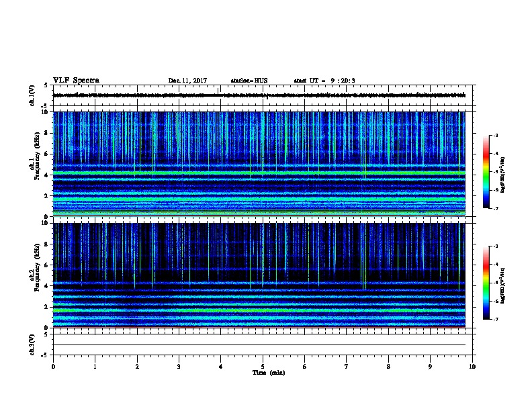
Task: Click the "station=HUS" header label
Action: coord(249,81)
